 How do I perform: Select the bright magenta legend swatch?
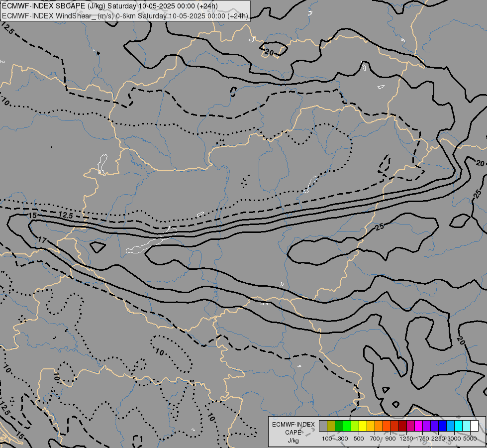click(x=419, y=426)
